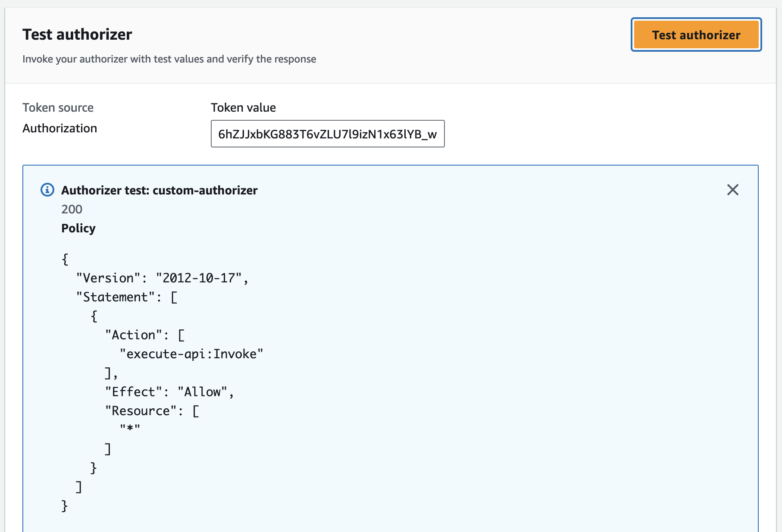Viewport: 782px width, 532px height.
Task: Click the 200 status code text
Action: pyautogui.click(x=72, y=209)
